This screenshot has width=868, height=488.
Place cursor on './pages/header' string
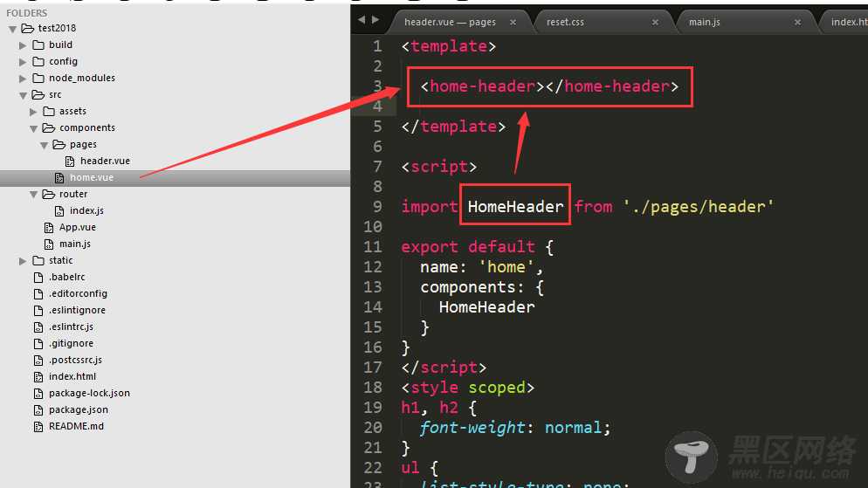(698, 207)
